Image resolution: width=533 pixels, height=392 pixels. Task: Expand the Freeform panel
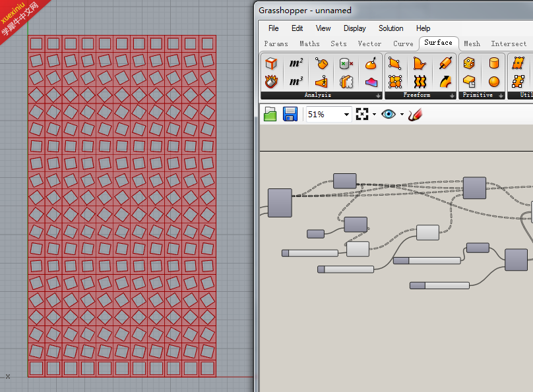click(x=452, y=96)
